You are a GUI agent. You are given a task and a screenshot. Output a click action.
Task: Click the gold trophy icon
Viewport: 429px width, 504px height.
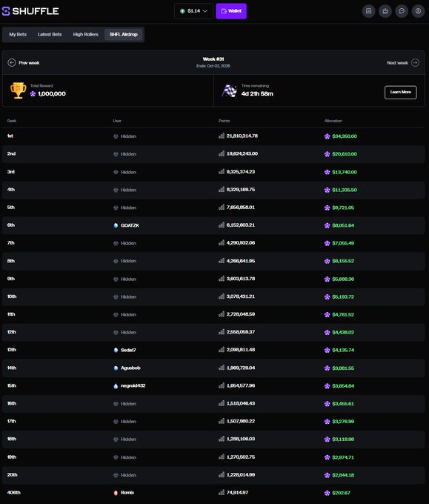tap(19, 90)
